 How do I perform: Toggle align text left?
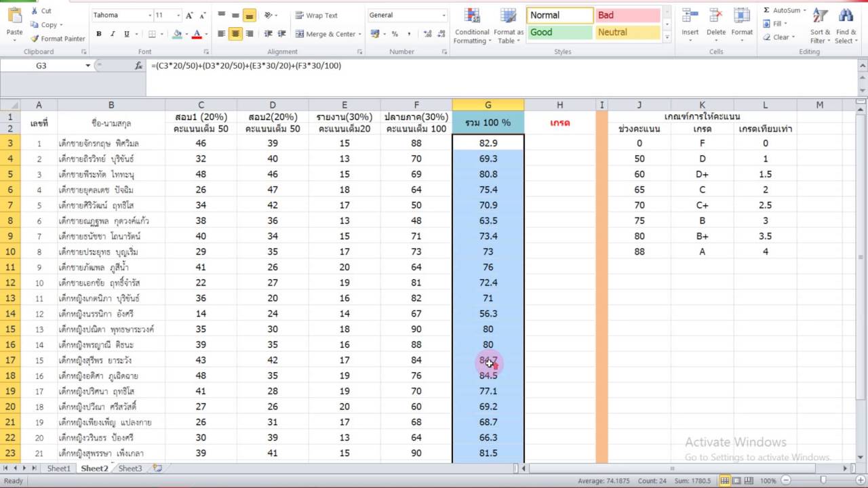(222, 34)
